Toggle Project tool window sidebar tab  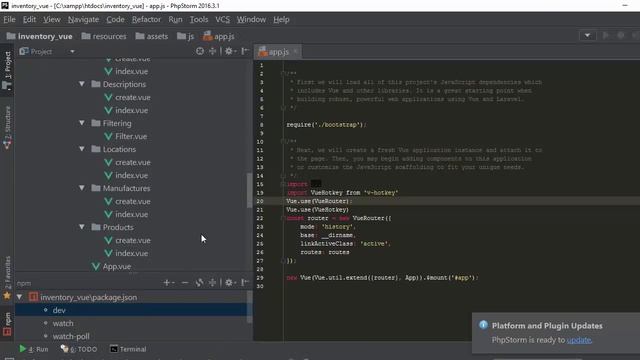7,71
